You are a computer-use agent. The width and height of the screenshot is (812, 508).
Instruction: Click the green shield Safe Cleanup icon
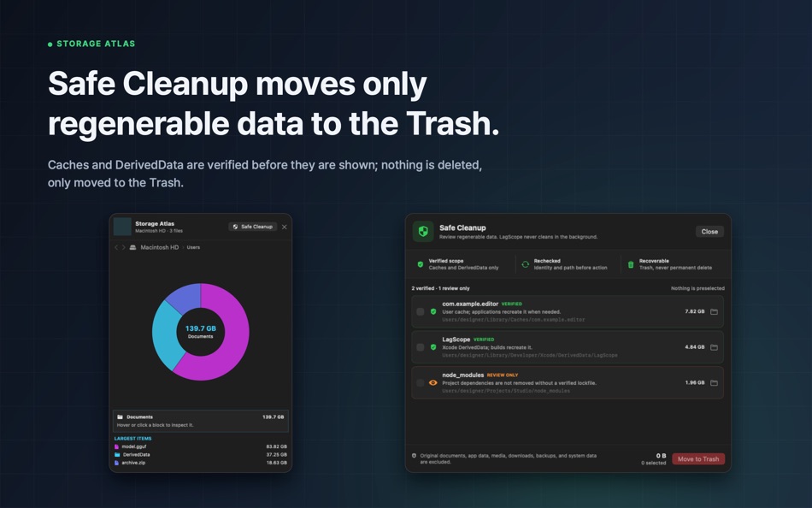[x=423, y=231]
